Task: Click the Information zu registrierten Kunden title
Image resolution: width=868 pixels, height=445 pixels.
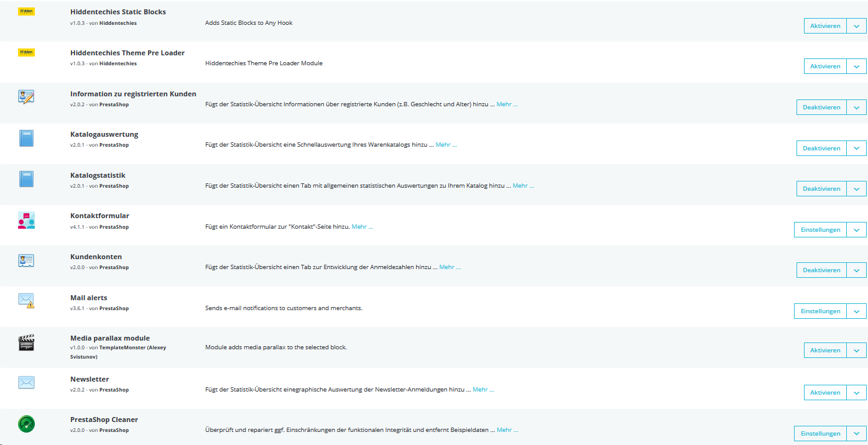Action: (x=133, y=94)
